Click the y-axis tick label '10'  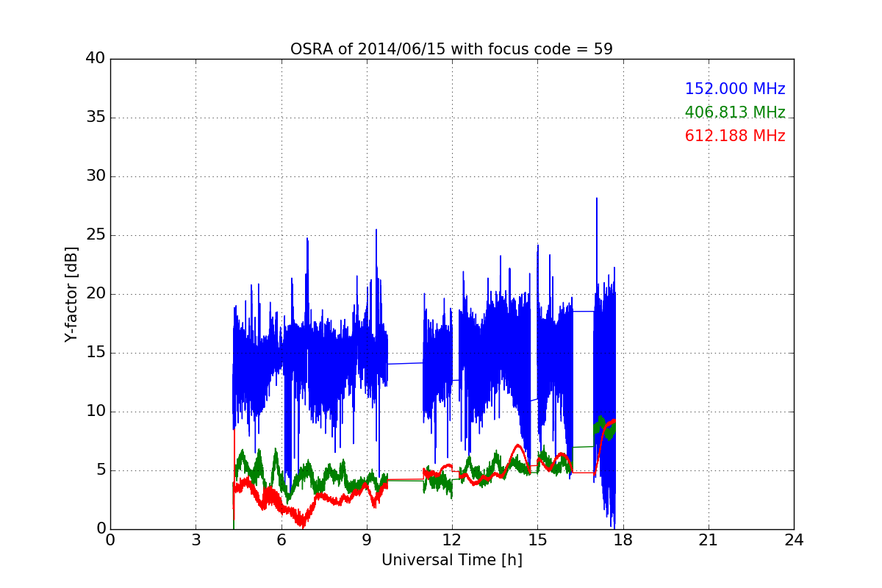96,412
